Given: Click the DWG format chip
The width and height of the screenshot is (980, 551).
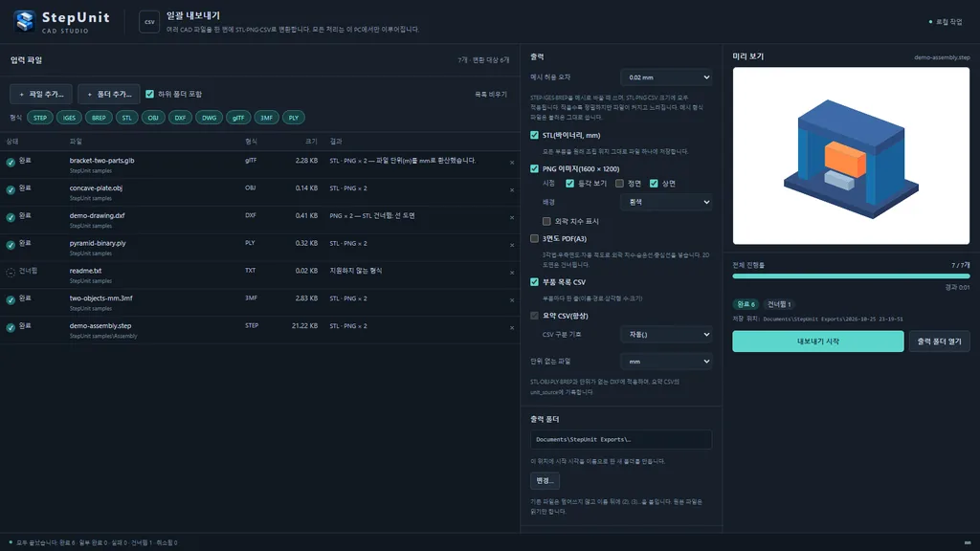Looking at the screenshot, I should (x=209, y=118).
